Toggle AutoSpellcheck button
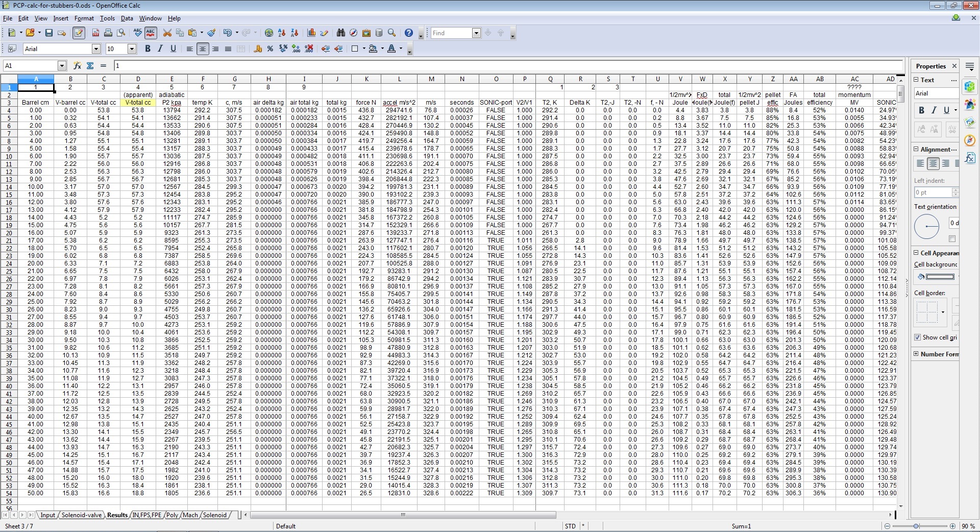The width and height of the screenshot is (980, 532). (x=151, y=33)
